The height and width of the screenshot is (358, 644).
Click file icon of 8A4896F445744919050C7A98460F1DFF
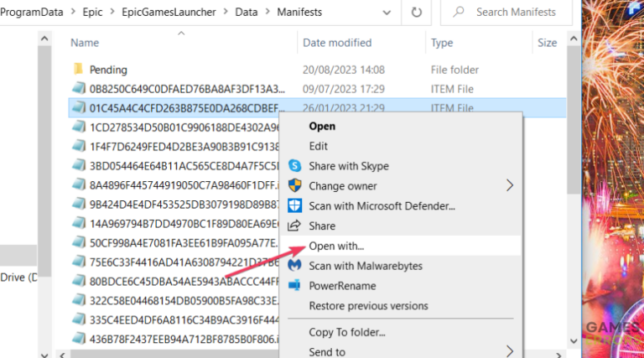click(x=79, y=184)
